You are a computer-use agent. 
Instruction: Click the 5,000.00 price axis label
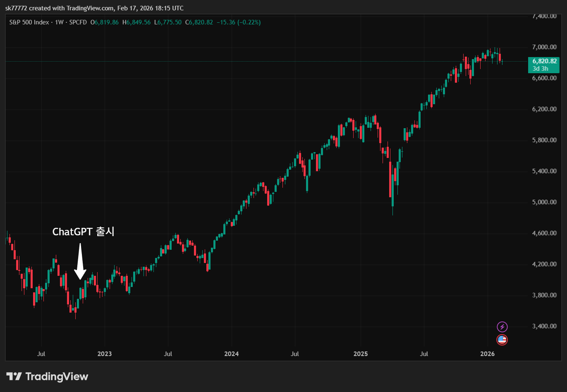[x=544, y=202]
